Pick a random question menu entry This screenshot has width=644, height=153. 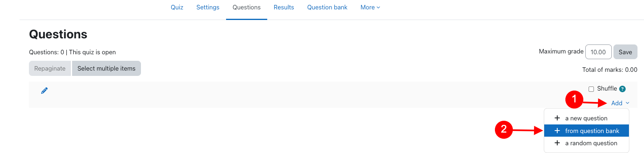tap(587, 143)
